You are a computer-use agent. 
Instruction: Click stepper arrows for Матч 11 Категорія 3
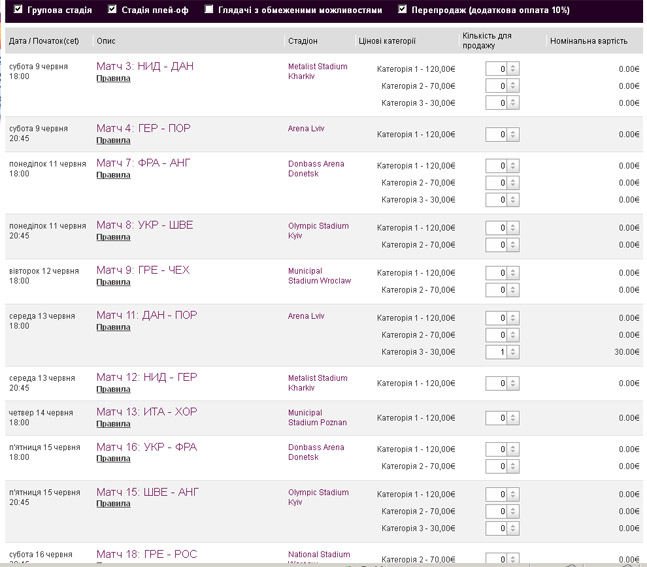(513, 352)
